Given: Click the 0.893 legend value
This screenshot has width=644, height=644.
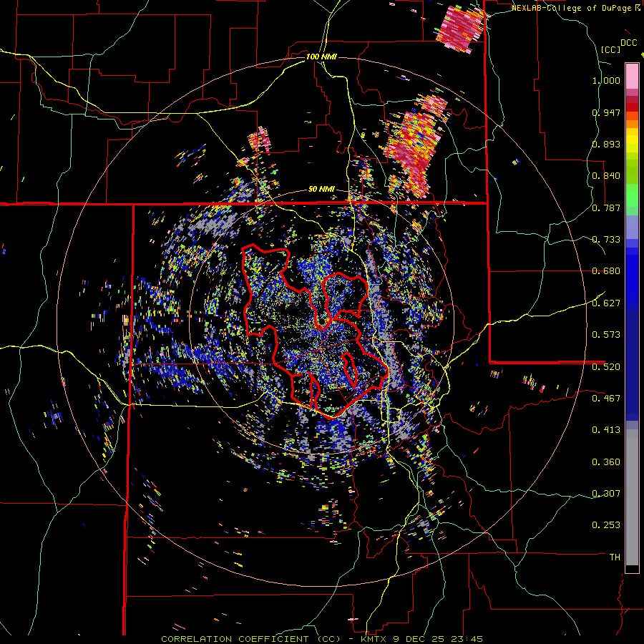Looking at the screenshot, I should pos(606,144).
